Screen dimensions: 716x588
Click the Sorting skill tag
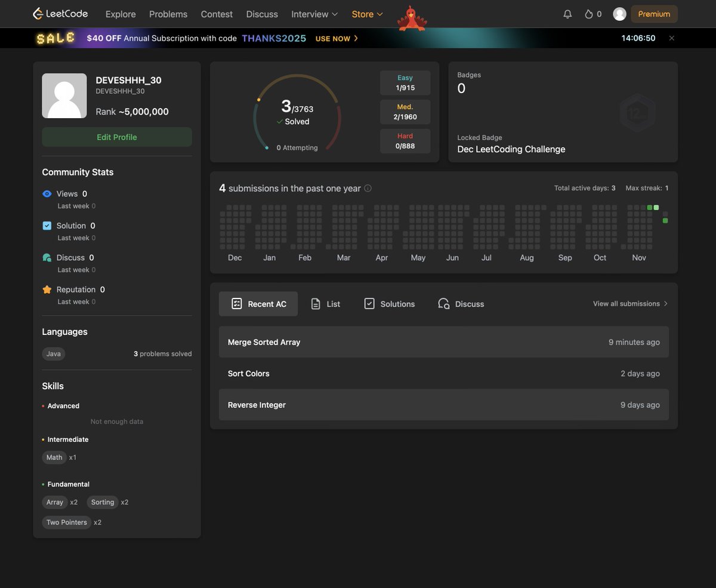point(103,502)
